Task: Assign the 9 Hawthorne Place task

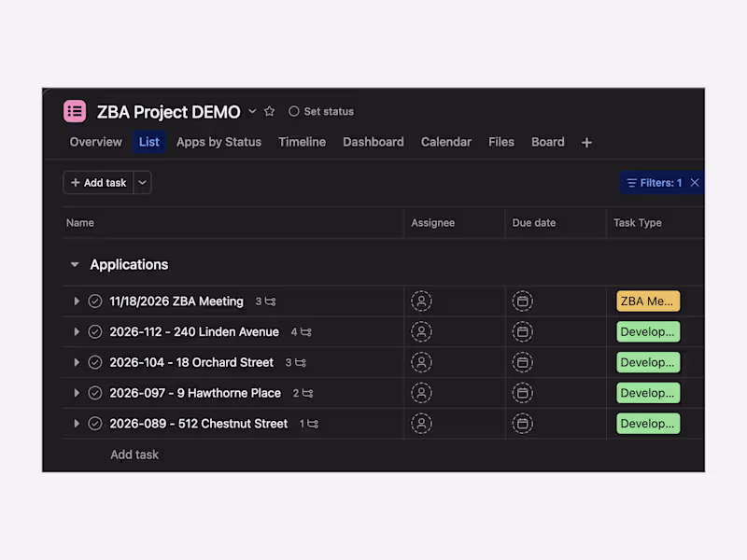Action: [422, 393]
